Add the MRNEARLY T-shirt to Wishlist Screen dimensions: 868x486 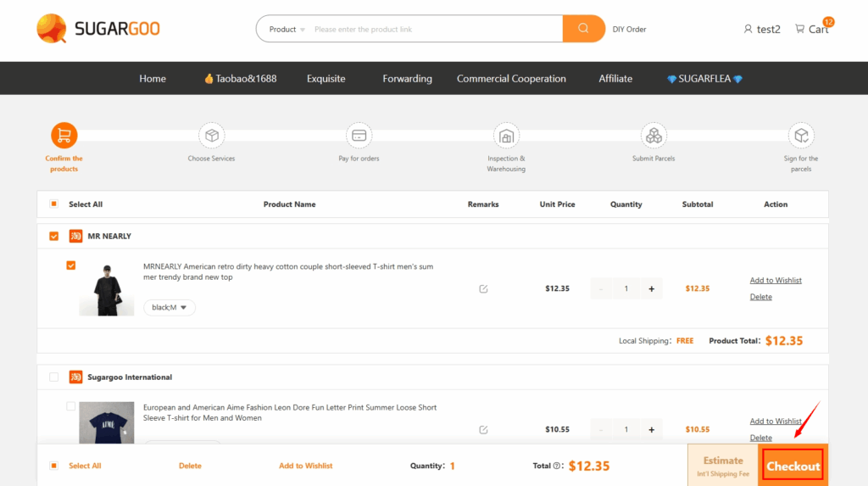point(776,281)
